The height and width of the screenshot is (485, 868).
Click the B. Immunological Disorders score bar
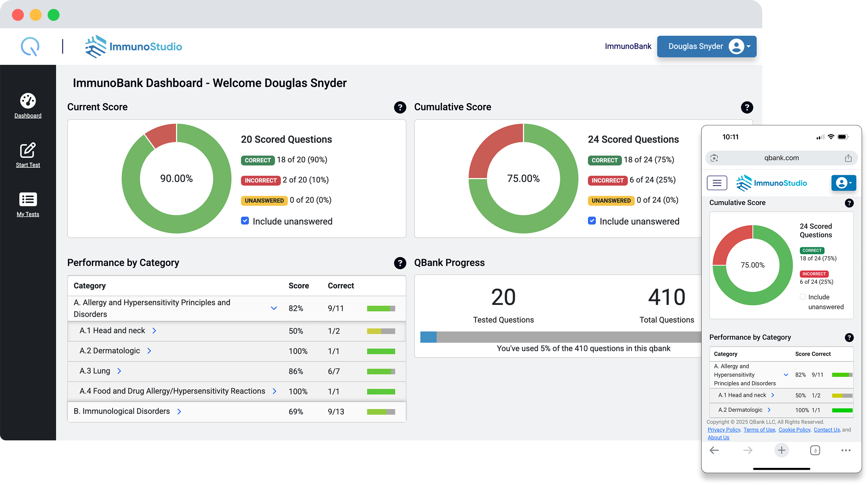(x=381, y=412)
